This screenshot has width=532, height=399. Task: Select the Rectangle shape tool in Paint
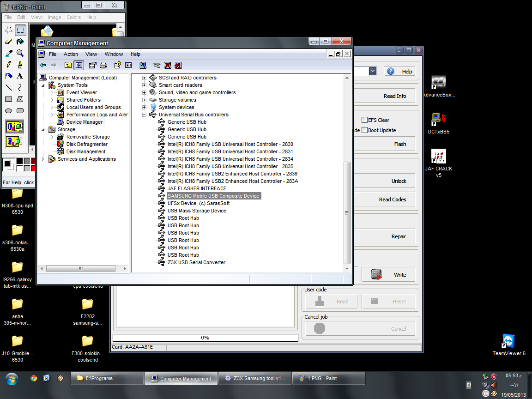(9, 99)
